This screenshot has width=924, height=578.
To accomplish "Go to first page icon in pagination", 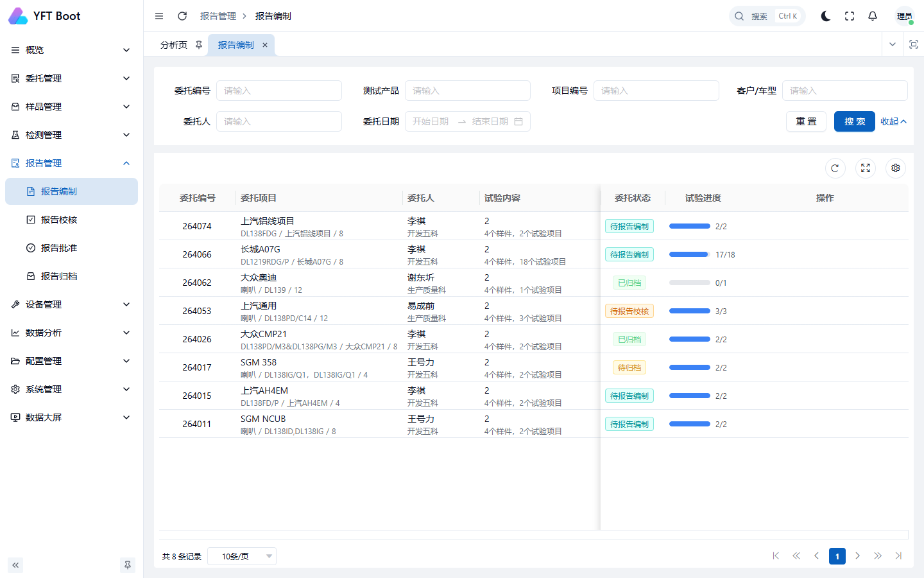I will pyautogui.click(x=776, y=556).
